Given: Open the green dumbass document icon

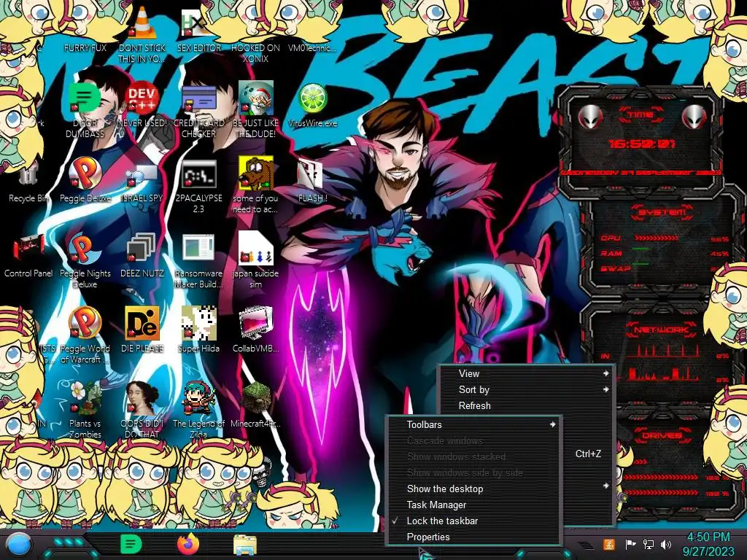Looking at the screenshot, I should coord(85,111).
